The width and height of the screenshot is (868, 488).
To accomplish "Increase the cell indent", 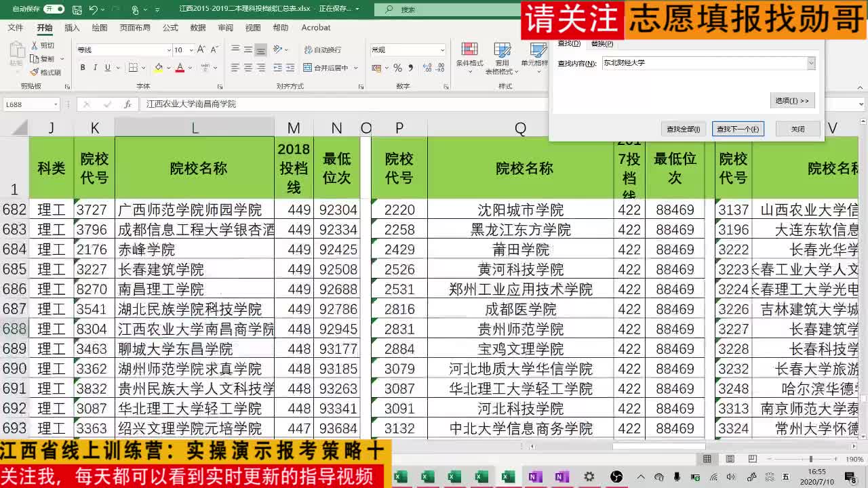I will (291, 68).
